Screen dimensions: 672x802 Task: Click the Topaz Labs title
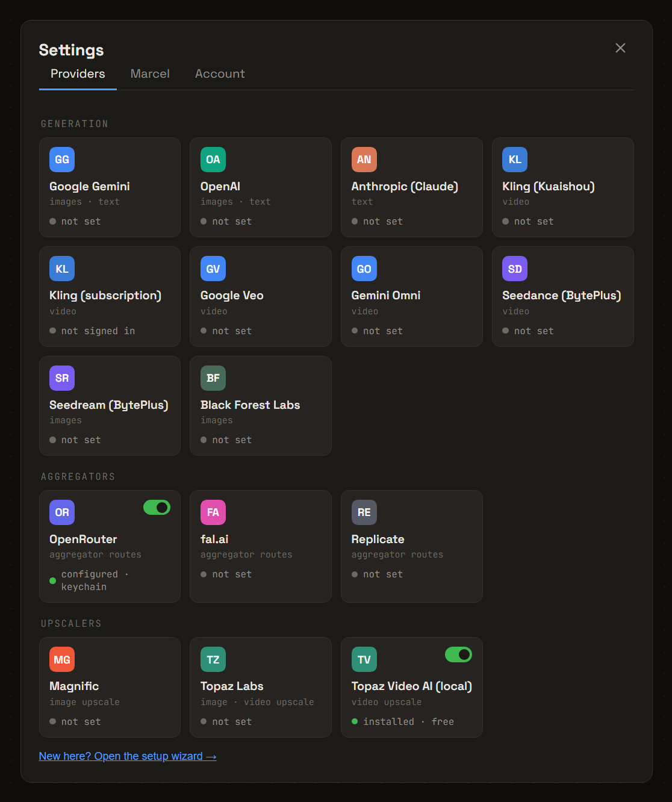tap(232, 686)
